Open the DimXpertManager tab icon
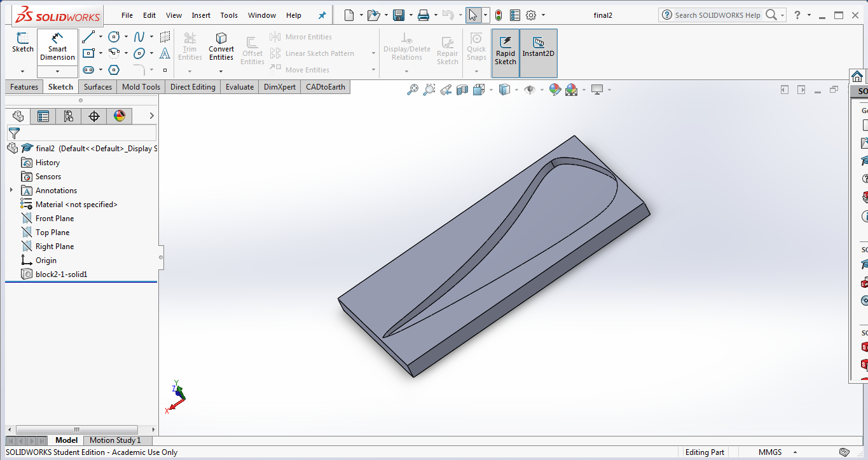Screen dimensions: 868x460 click(94, 116)
